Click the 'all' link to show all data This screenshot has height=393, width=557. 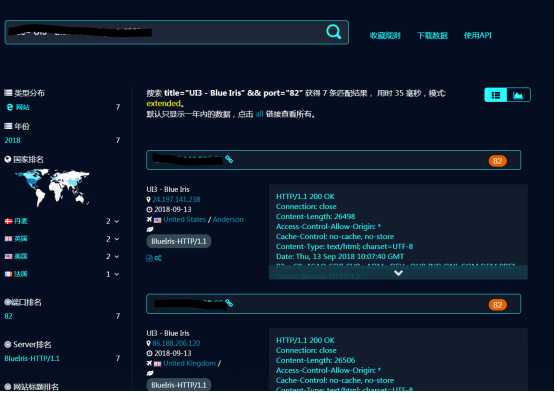click(x=259, y=114)
